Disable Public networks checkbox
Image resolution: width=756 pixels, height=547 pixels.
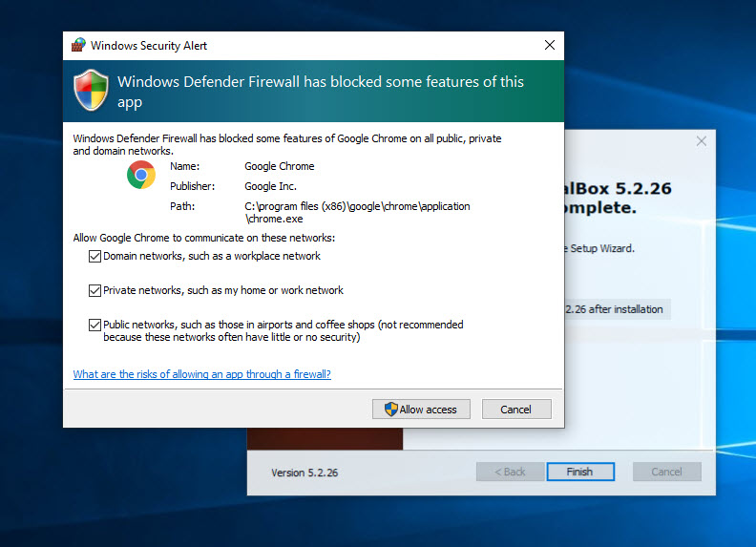click(94, 325)
